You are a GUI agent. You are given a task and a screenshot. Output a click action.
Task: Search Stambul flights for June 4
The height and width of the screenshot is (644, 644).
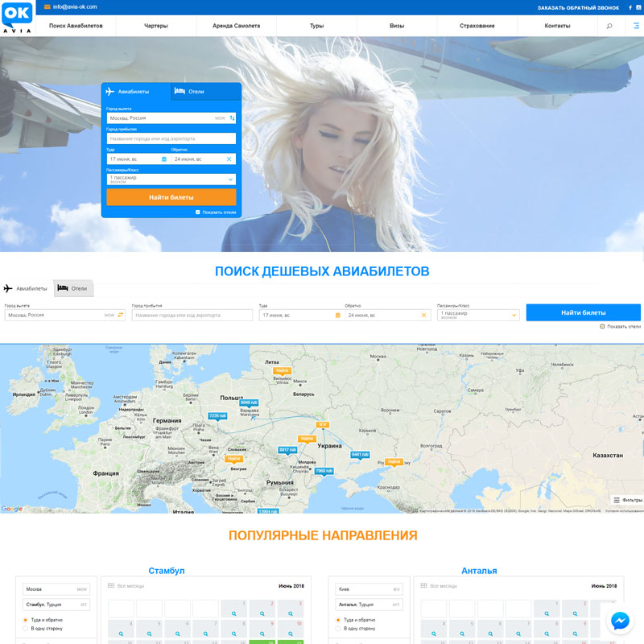pyautogui.click(x=121, y=629)
